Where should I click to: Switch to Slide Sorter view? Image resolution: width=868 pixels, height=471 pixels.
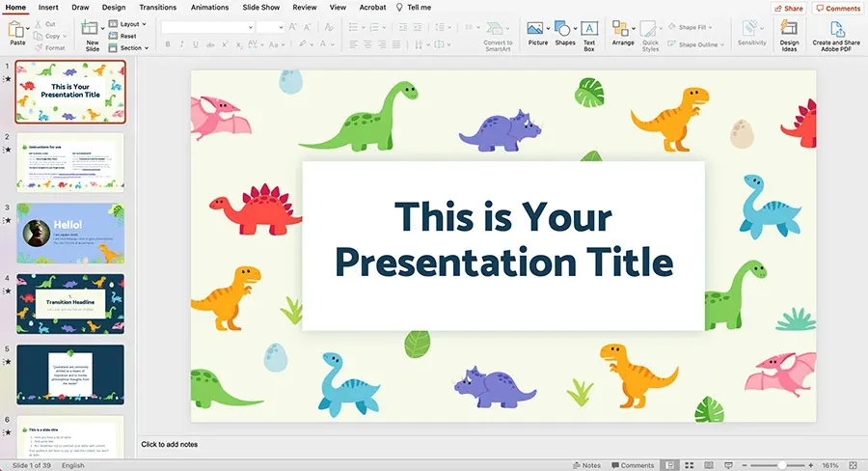[690, 465]
